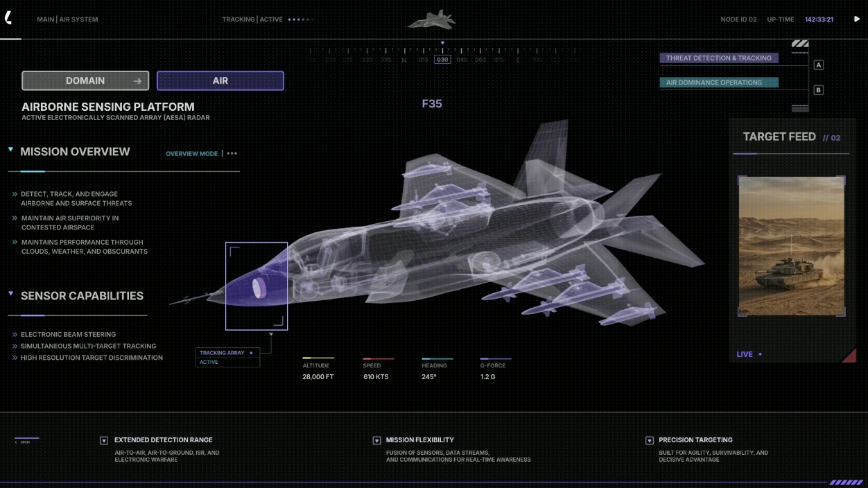Expand the Mission Flexibility dropdown icon
Screen dimensions: 868x488
(x=376, y=440)
